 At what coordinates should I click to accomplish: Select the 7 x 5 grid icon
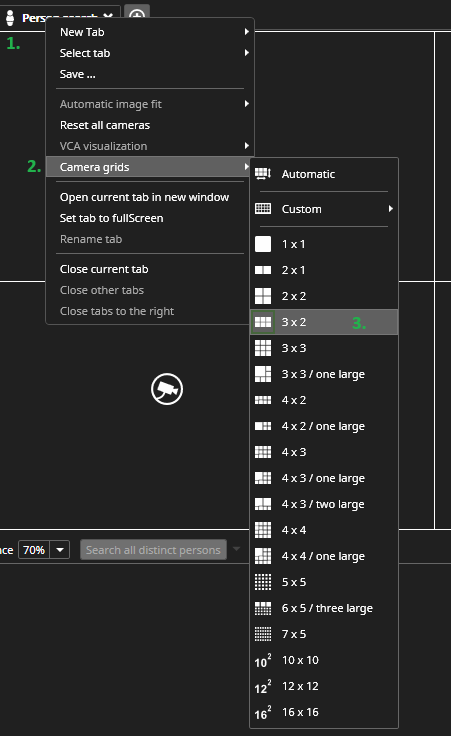coord(263,634)
